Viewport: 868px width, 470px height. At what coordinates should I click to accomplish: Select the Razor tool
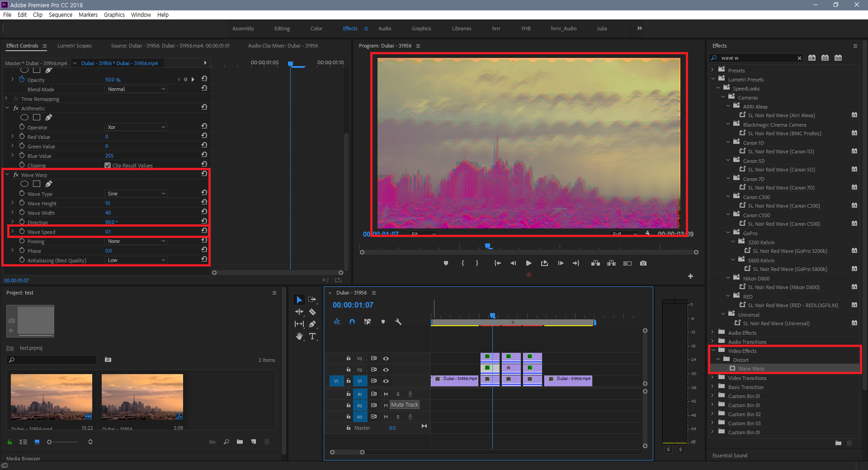point(312,312)
